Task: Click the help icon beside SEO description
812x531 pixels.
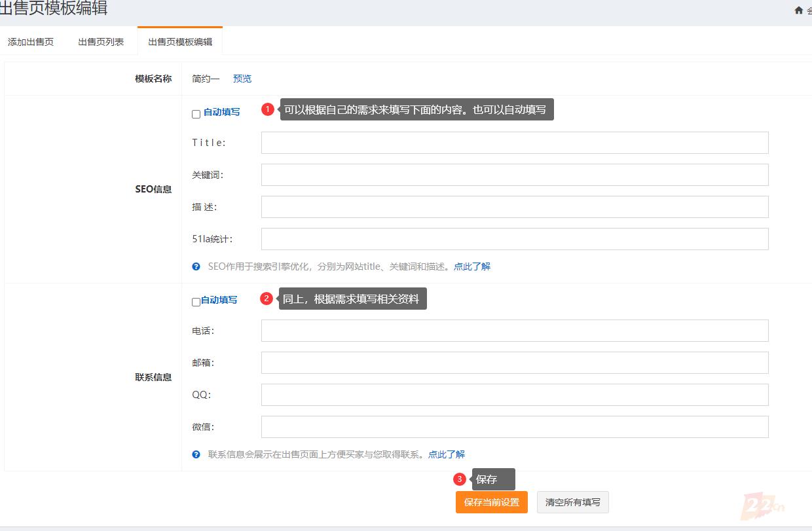Action: coord(196,266)
